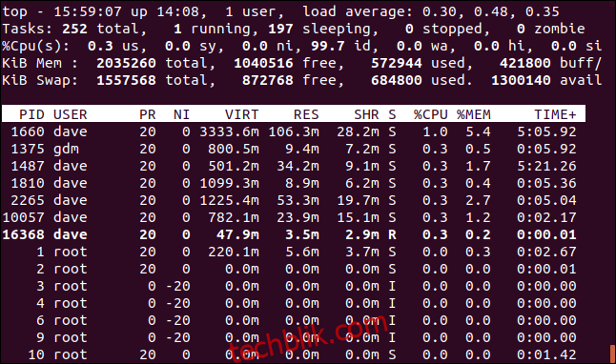The height and width of the screenshot is (364, 616).
Task: Click the RES column header
Action: click(306, 114)
